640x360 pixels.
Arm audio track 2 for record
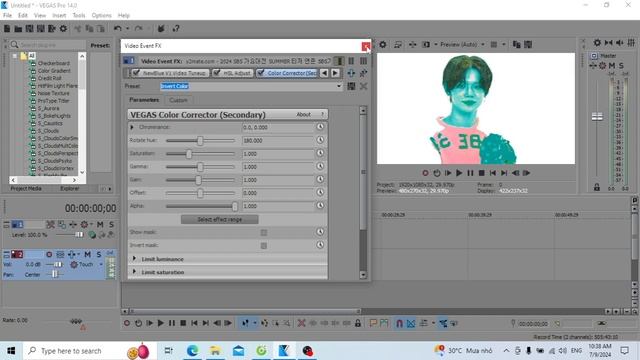[49, 254]
